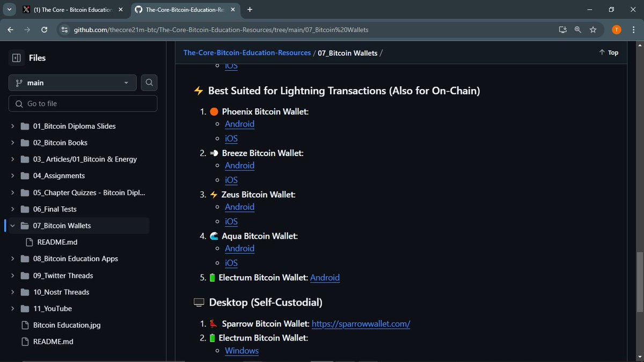Viewport: 644px width, 362px height.
Task: Expand the 11_YouTube folder chevron
Action: pyautogui.click(x=12, y=309)
